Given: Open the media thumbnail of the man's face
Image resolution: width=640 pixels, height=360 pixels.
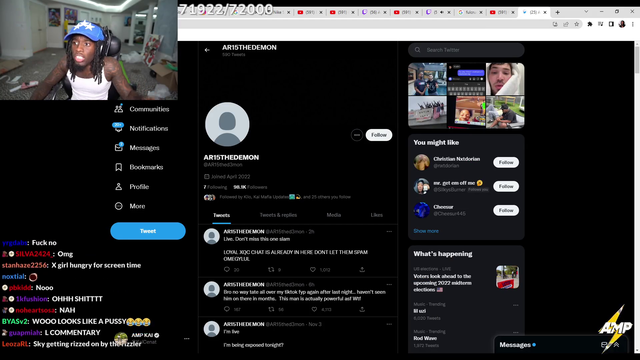Looking at the screenshot, I should [x=505, y=79].
